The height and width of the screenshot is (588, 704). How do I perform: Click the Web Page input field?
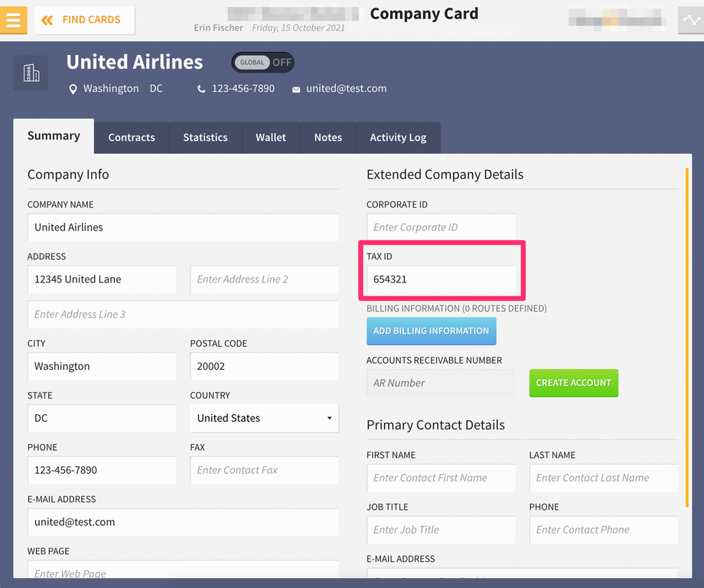(183, 570)
